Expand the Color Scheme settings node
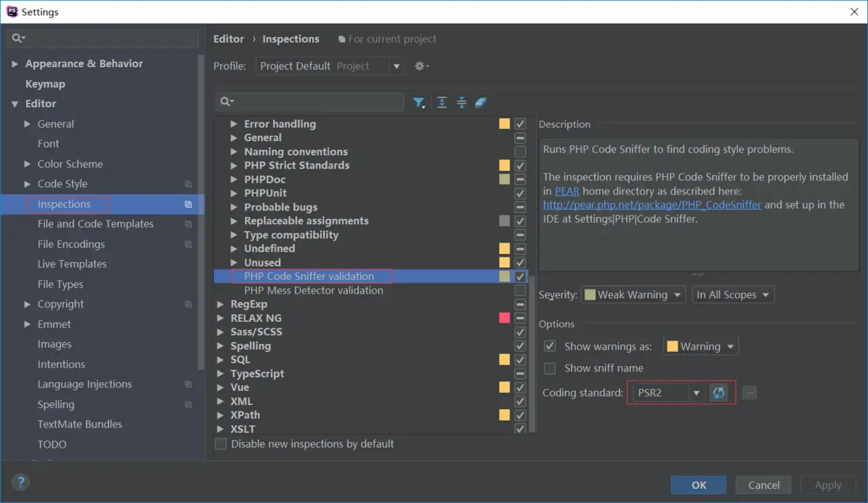Viewport: 868px width, 503px height. (x=27, y=164)
